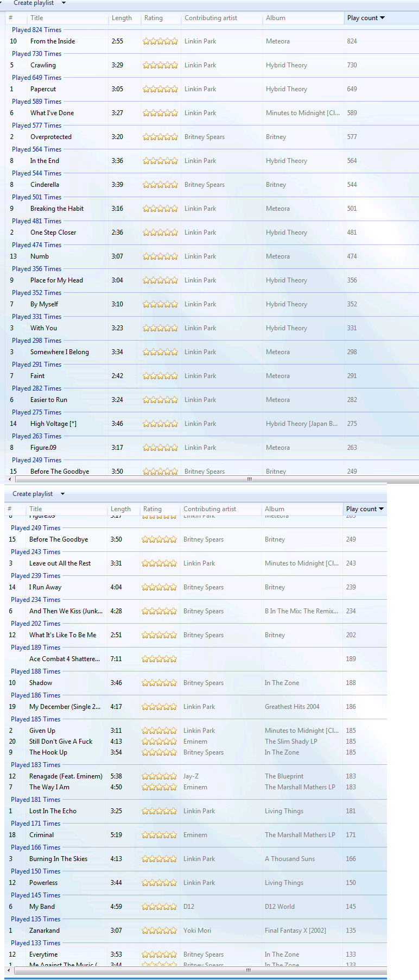Set star rating for Faint
The height and width of the screenshot is (980, 419).
160,376
